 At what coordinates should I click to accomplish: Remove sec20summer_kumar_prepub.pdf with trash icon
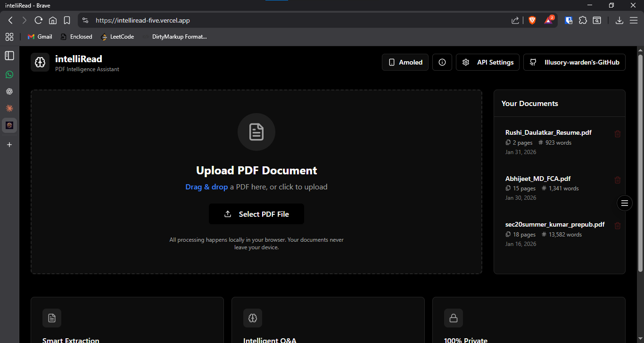pyautogui.click(x=617, y=226)
